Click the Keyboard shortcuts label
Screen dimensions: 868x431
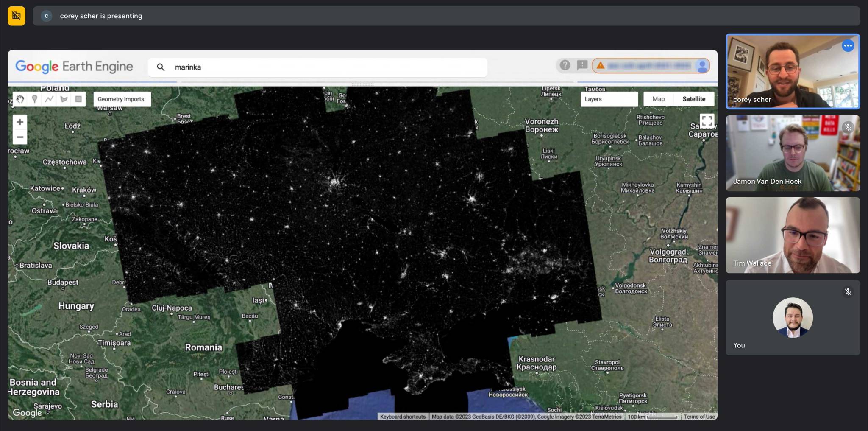(x=402, y=417)
